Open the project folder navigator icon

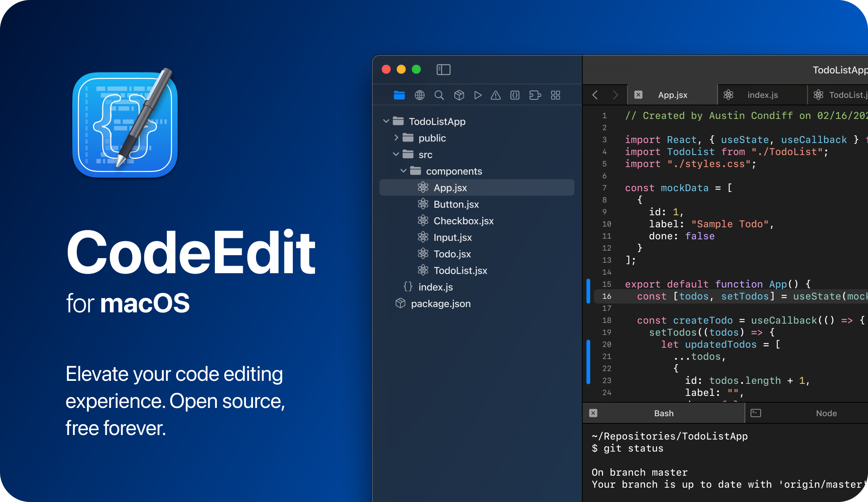tap(399, 95)
